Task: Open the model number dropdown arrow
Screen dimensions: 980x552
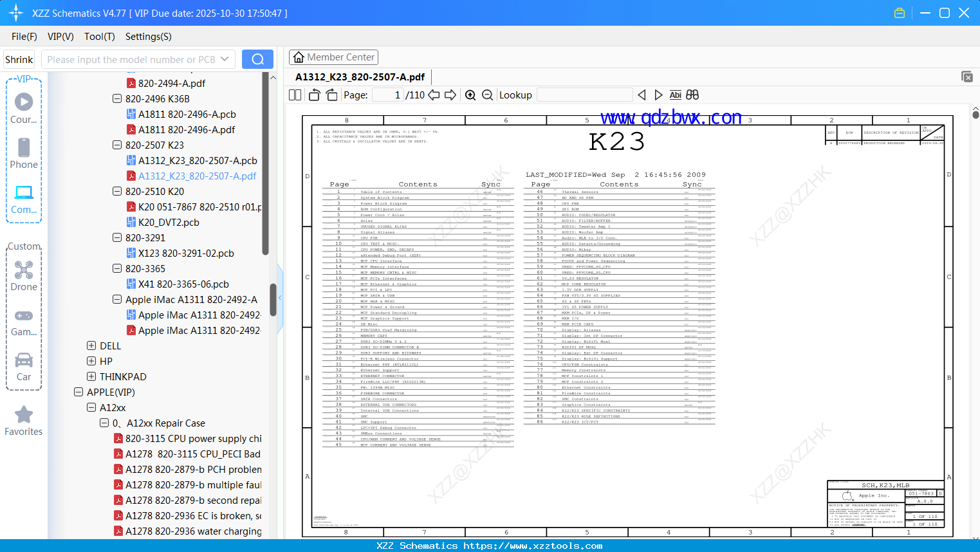Action: (x=225, y=59)
